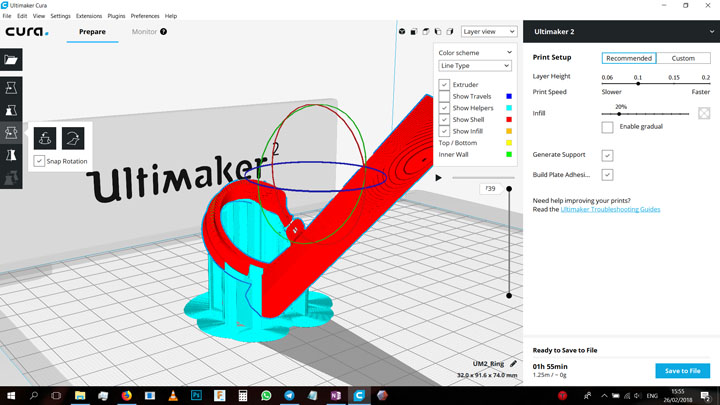This screenshot has width=720, height=405.
Task: Show hidden system tray icons chevron
Action: [x=604, y=395]
